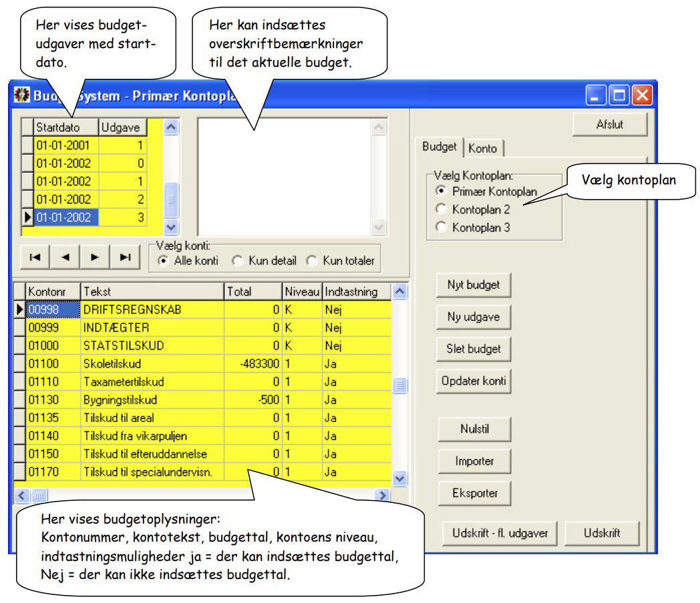Go to next budget record
Image resolution: width=700 pixels, height=603 pixels.
pos(95,257)
